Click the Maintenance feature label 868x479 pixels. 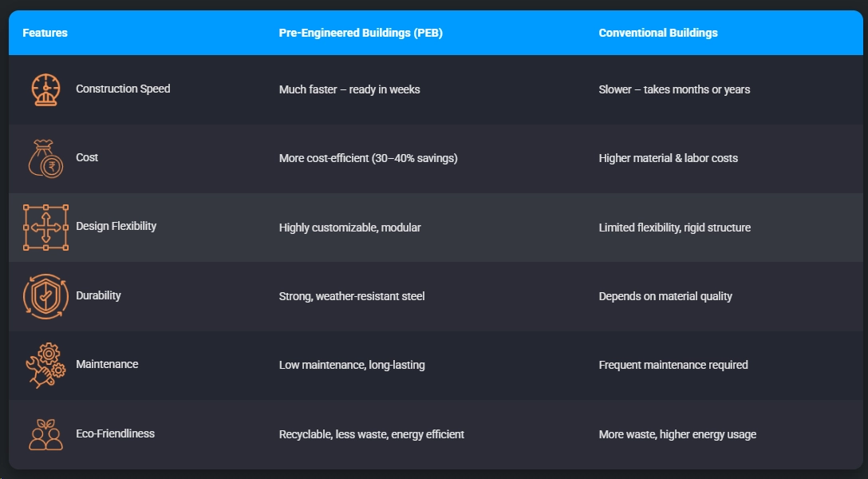point(107,364)
